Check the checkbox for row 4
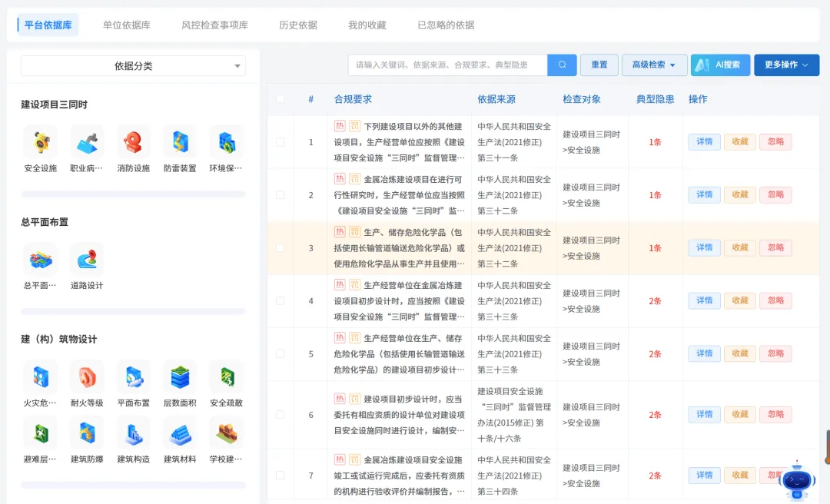Screen dimensions: 830x504 click(x=280, y=300)
